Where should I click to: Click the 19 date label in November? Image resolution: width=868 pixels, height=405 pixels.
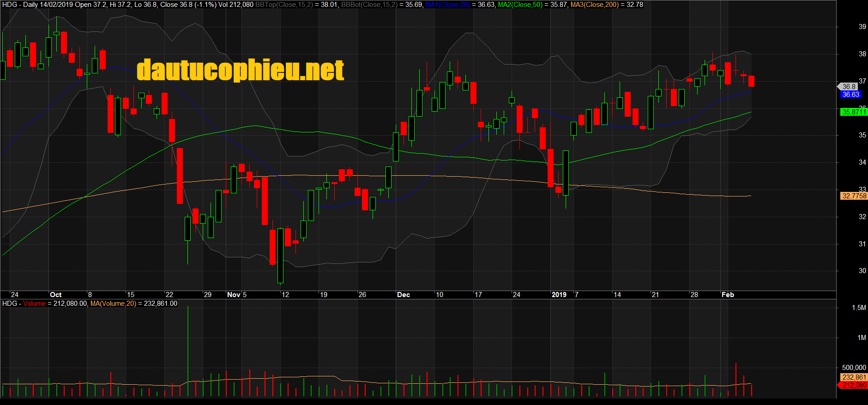[324, 295]
